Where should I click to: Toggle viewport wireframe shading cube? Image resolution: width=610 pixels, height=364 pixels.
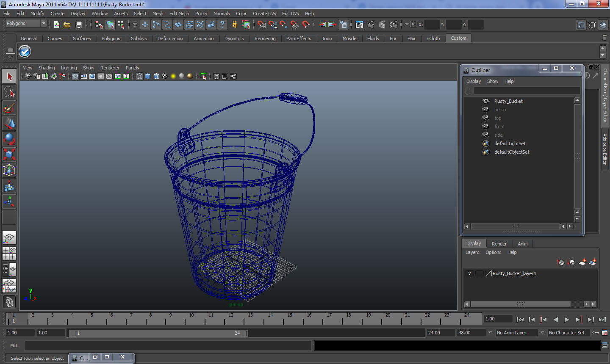[x=139, y=76]
